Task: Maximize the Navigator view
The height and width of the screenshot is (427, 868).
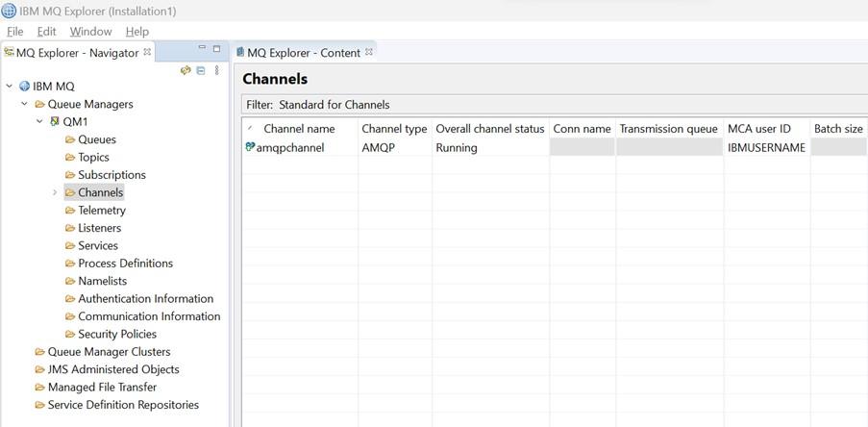Action: point(216,49)
